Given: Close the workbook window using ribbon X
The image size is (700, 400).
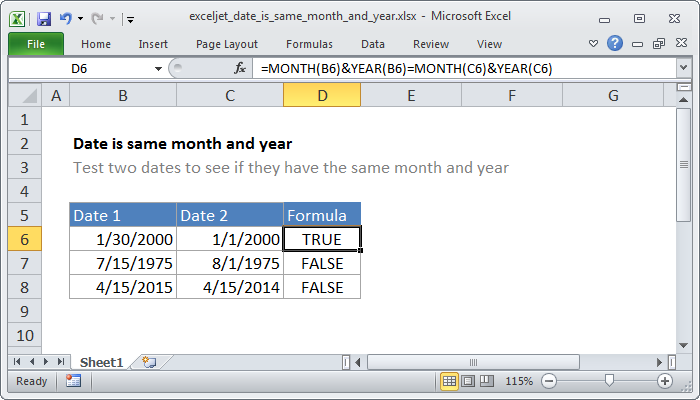Looking at the screenshot, I should [681, 43].
